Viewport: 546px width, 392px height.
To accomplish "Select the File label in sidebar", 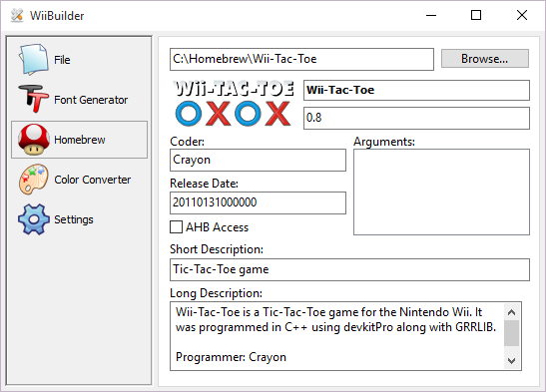I will point(62,60).
